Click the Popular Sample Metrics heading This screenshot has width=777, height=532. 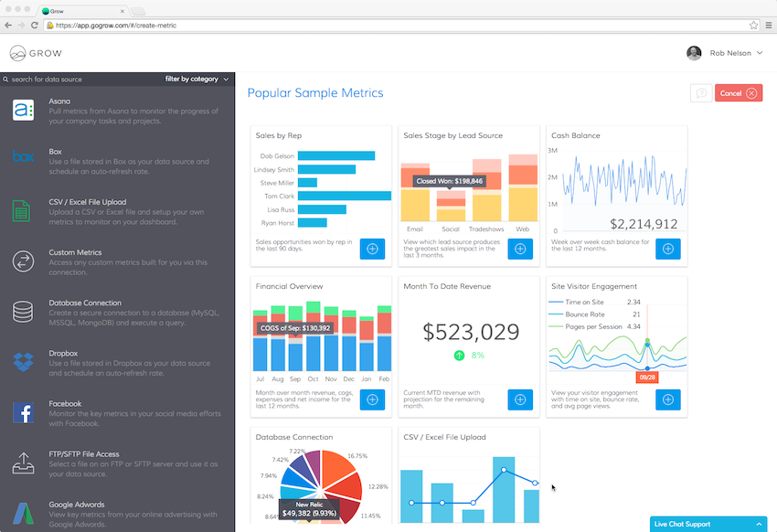pyautogui.click(x=315, y=93)
